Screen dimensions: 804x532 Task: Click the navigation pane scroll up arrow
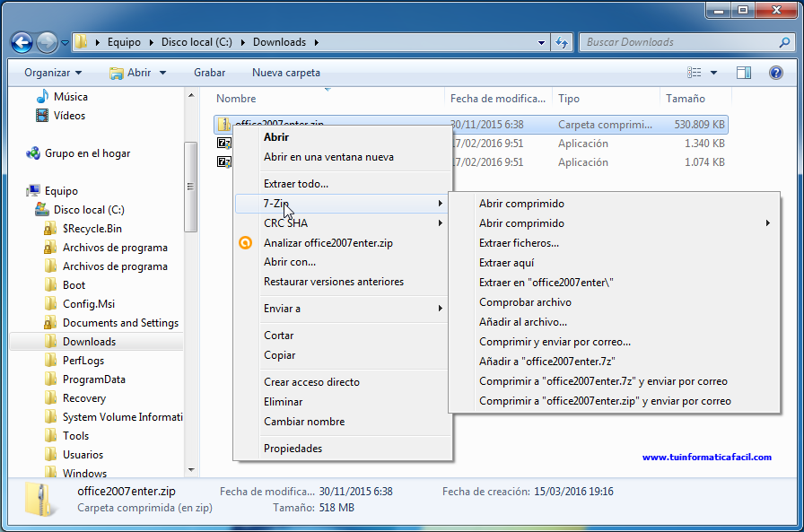(x=191, y=95)
